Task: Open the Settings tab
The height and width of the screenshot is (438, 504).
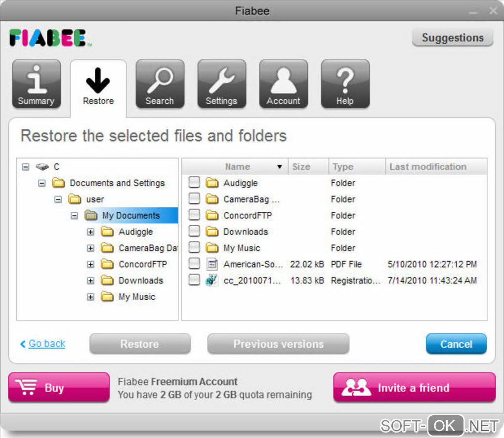Action: tap(221, 84)
